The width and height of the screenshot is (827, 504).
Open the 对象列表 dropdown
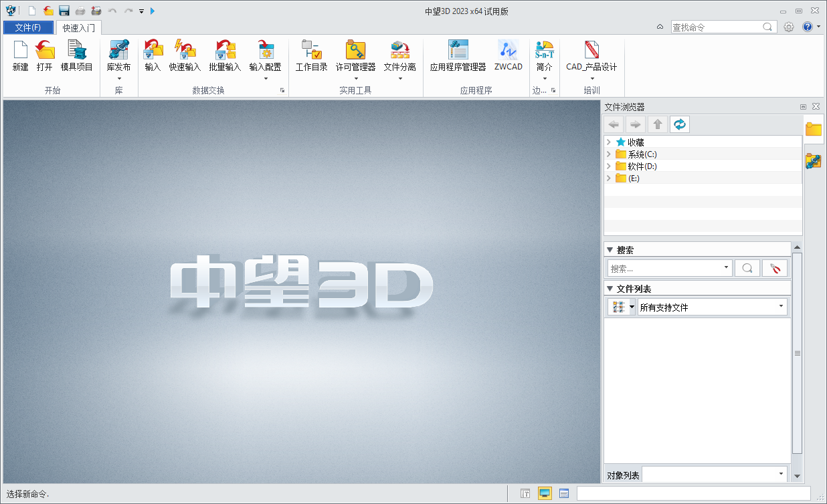(780, 474)
